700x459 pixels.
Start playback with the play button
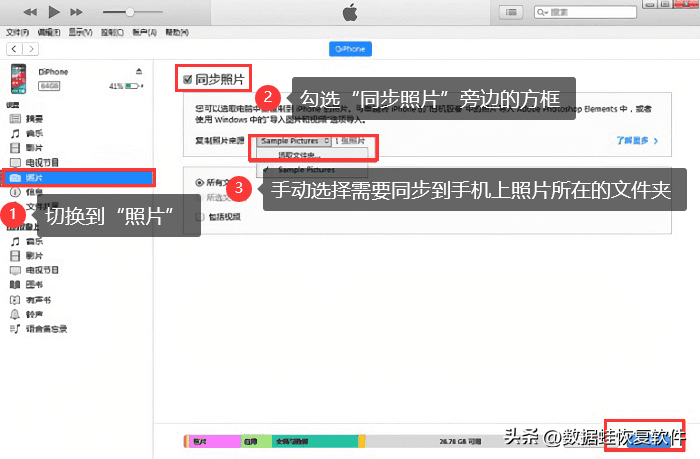54,12
